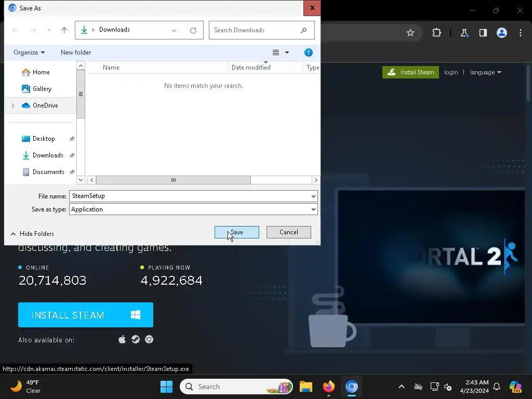Open Steam login link

click(451, 72)
